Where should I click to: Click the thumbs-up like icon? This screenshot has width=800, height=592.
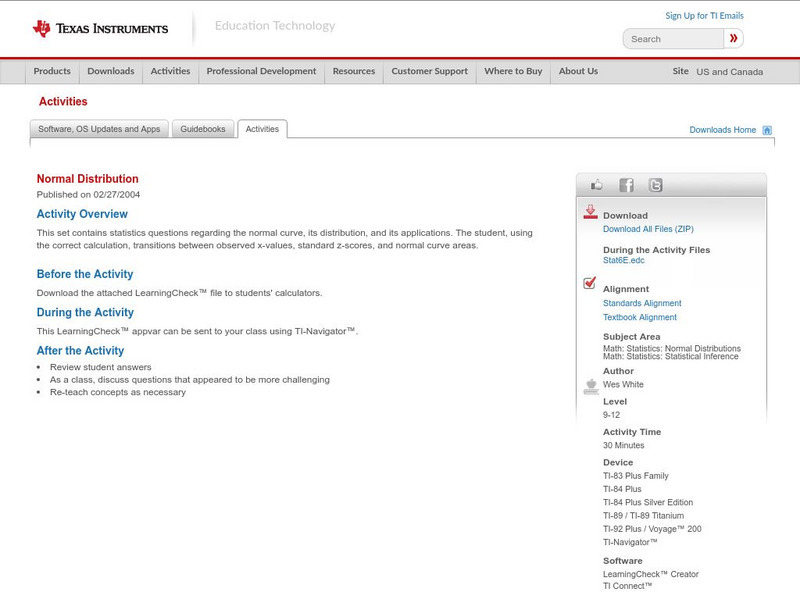[x=597, y=185]
